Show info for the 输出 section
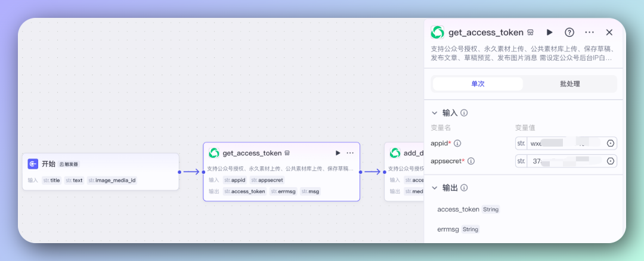This screenshot has width=644, height=261. coord(464,188)
